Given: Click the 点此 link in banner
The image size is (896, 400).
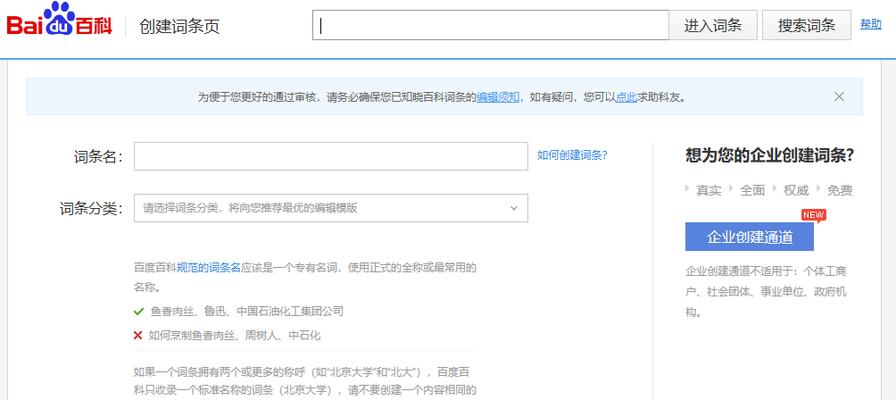Looking at the screenshot, I should tap(626, 97).
